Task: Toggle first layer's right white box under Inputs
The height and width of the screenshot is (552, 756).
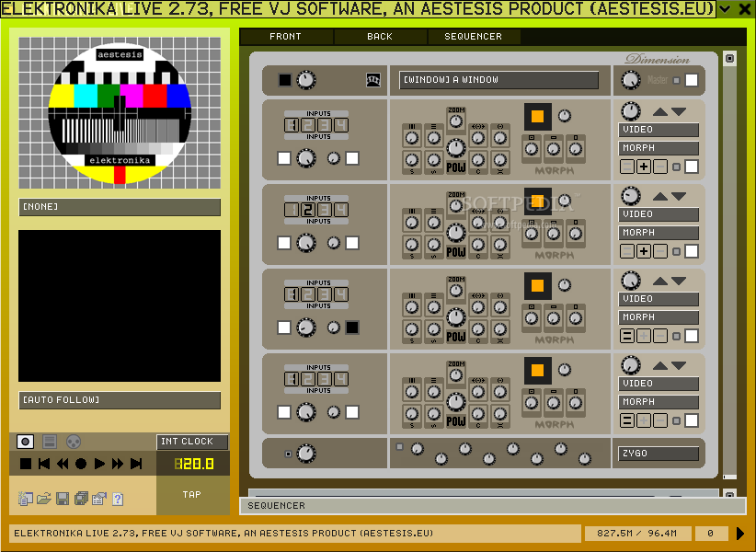Action: [352, 158]
